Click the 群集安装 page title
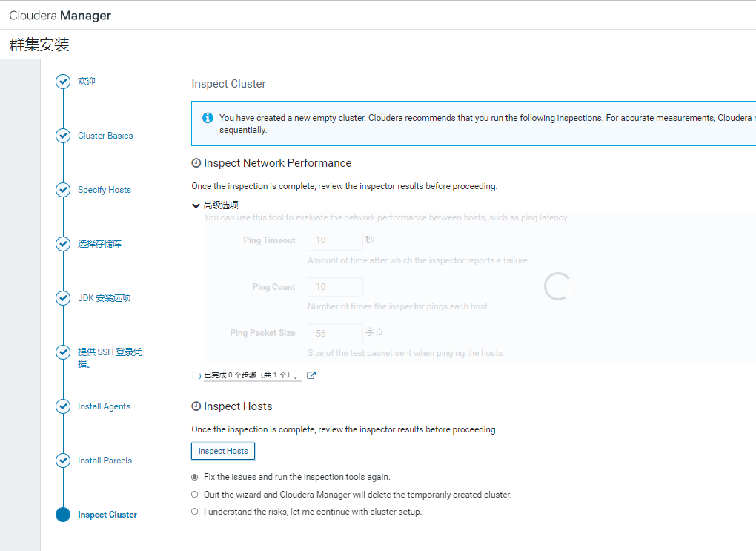 [x=39, y=44]
